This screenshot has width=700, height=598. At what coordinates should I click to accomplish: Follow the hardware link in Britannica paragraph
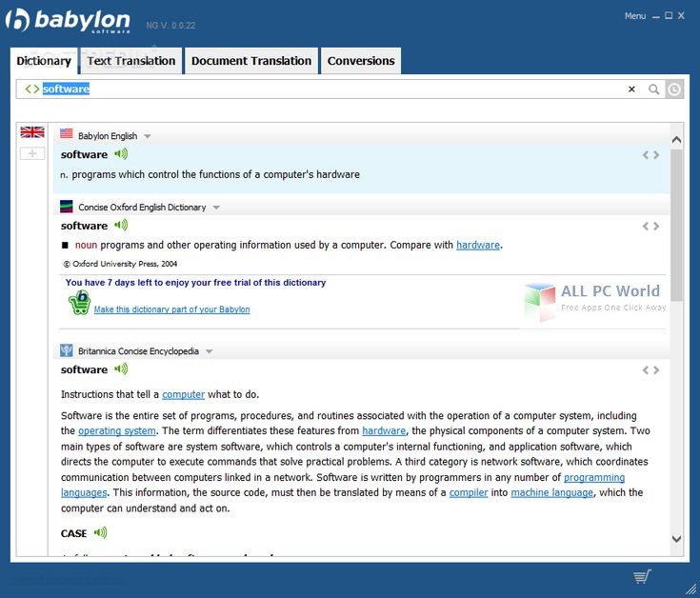click(x=384, y=431)
